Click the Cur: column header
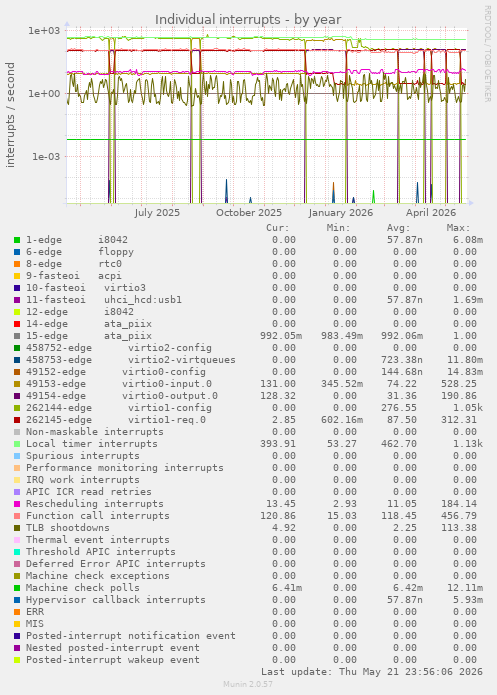 (x=278, y=228)
